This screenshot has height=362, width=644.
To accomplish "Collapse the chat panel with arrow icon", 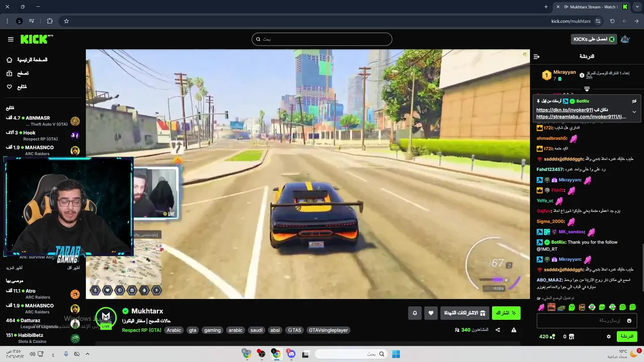I will [536, 56].
